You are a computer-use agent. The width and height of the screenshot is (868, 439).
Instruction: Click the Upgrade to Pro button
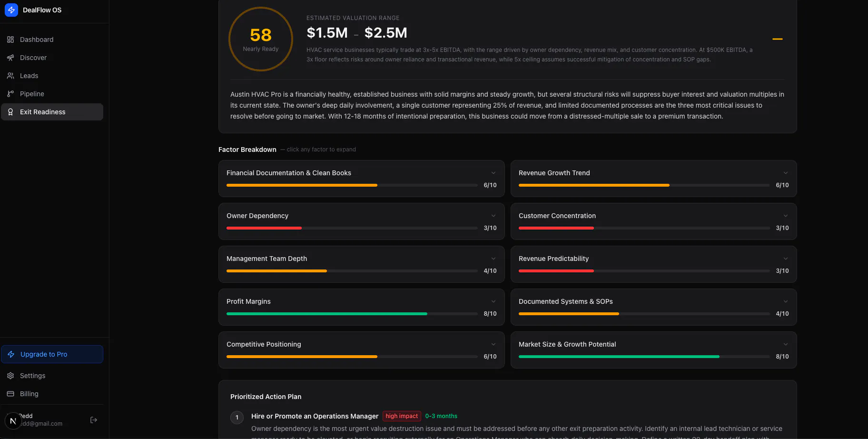tap(52, 354)
